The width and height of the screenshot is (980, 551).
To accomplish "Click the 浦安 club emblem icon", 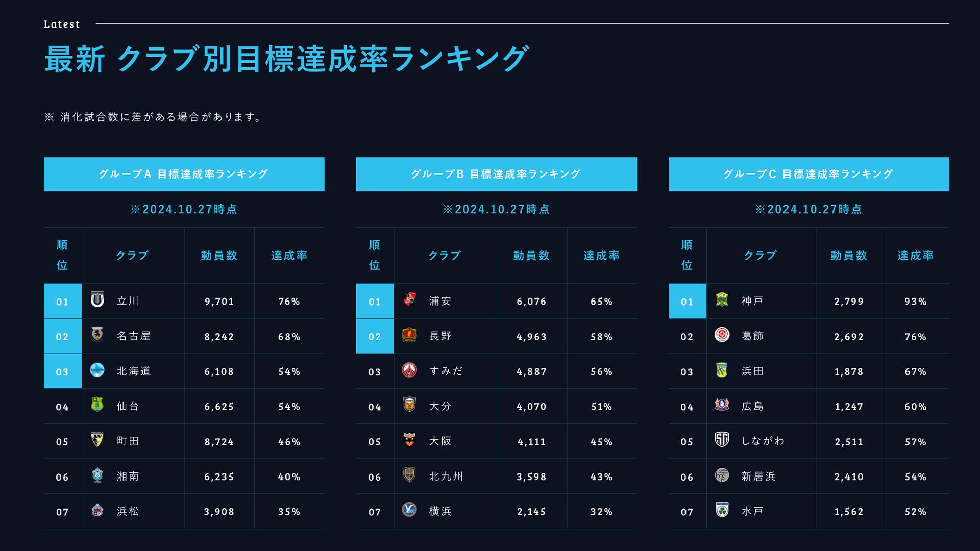I will [x=409, y=299].
